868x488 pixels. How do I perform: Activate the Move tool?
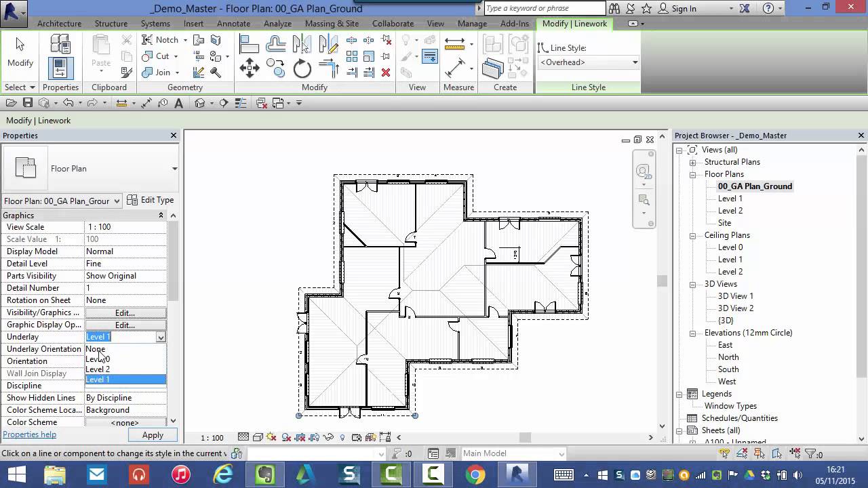click(x=250, y=68)
